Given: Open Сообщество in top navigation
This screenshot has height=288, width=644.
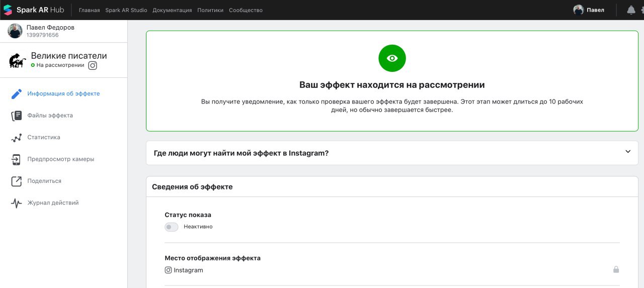Looking at the screenshot, I should (x=246, y=10).
